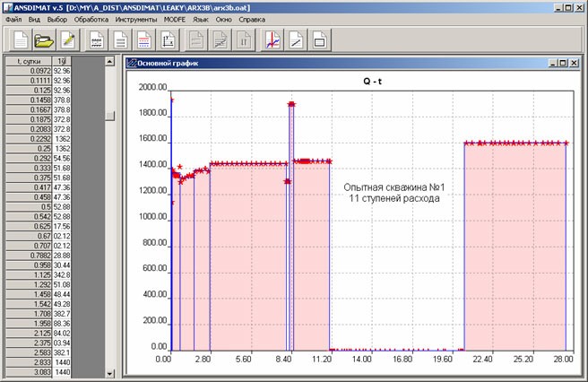Open the MODFE menu
588x382 pixels.
pos(175,20)
